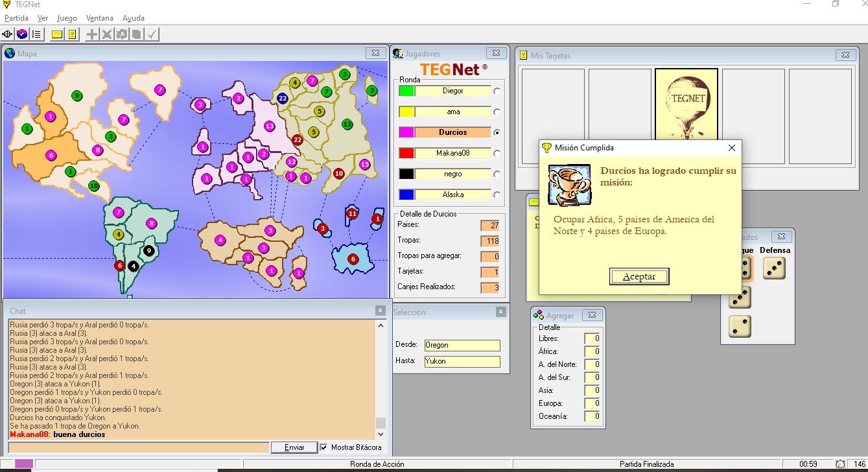868x472 pixels.
Task: Open the Ver menu
Action: pyautogui.click(x=43, y=18)
